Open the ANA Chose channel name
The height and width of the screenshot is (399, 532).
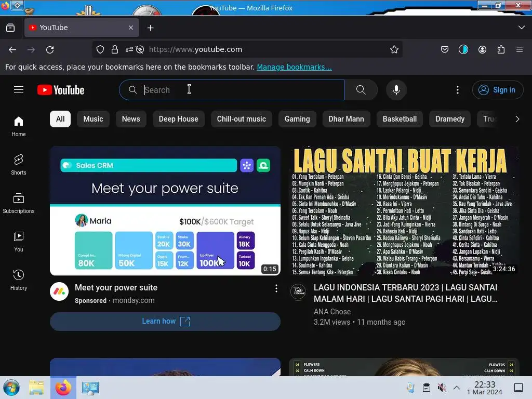click(332, 312)
